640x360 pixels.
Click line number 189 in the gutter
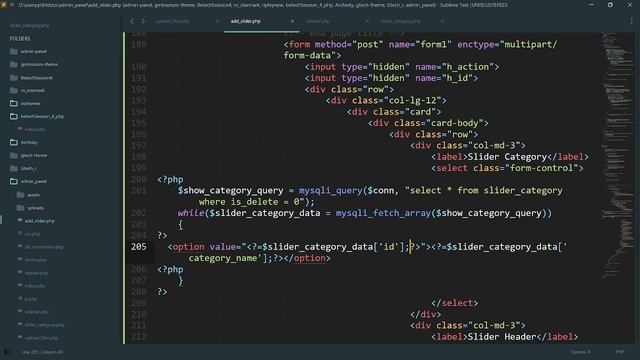click(x=139, y=44)
